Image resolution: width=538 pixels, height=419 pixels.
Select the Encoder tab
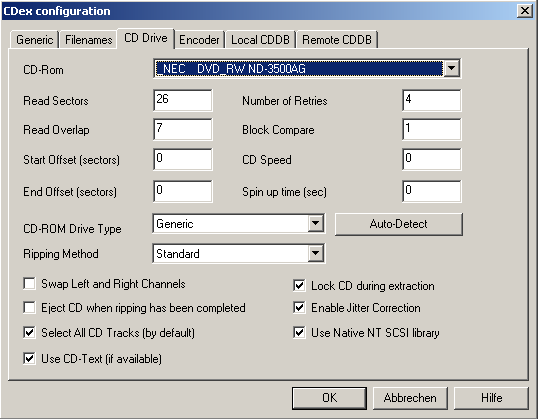pos(199,40)
